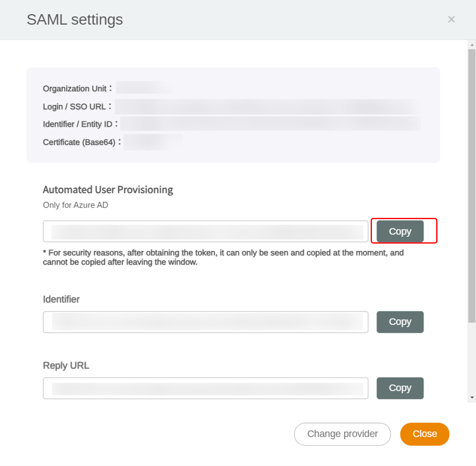476x466 pixels.
Task: Click the scrollbar down arrow
Action: pos(472,398)
